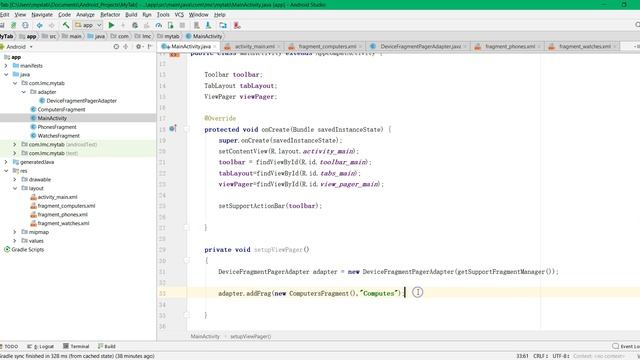The width and height of the screenshot is (640, 360).
Task: Open the Refactor menu
Action: click(x=110, y=15)
